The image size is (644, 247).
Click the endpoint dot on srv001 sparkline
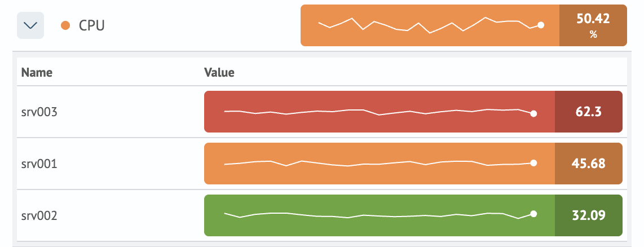coord(533,163)
